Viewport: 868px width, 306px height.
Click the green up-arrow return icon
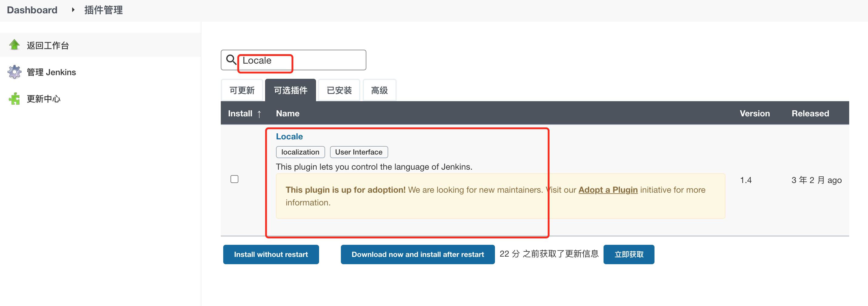(x=15, y=45)
